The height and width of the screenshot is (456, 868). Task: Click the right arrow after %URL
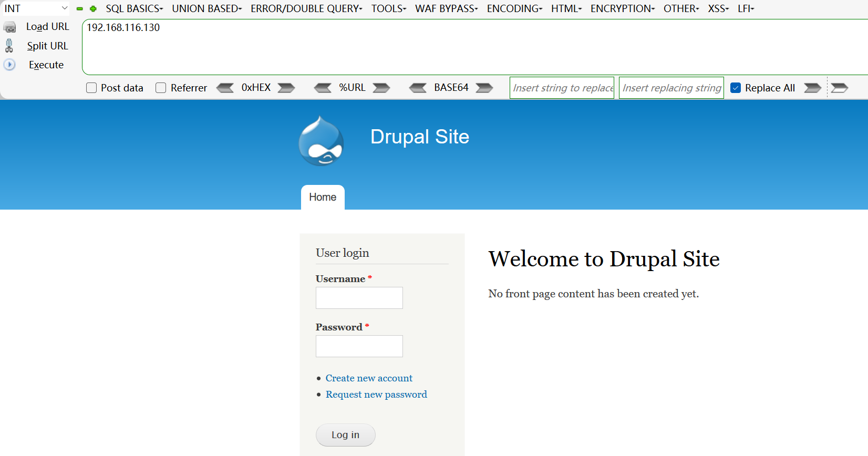tap(381, 88)
